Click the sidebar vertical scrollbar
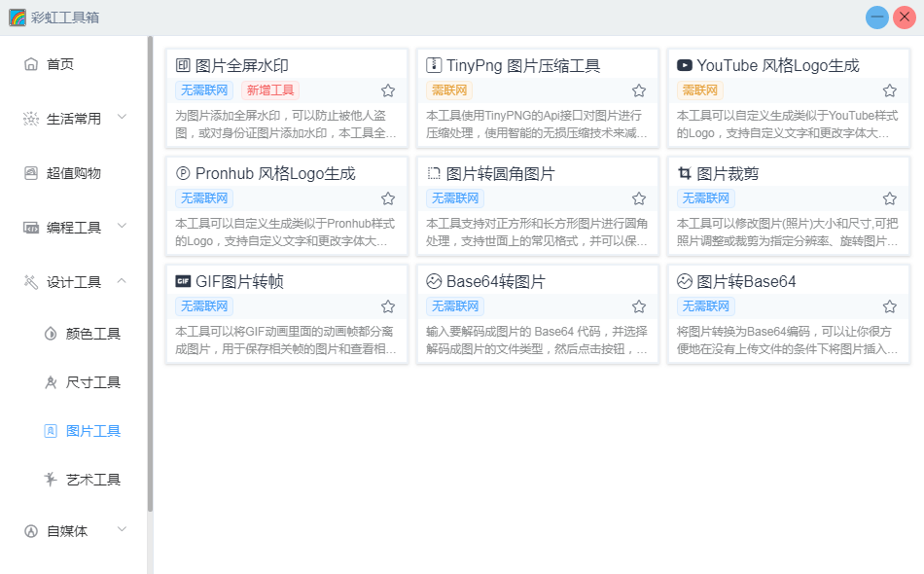 [150, 272]
